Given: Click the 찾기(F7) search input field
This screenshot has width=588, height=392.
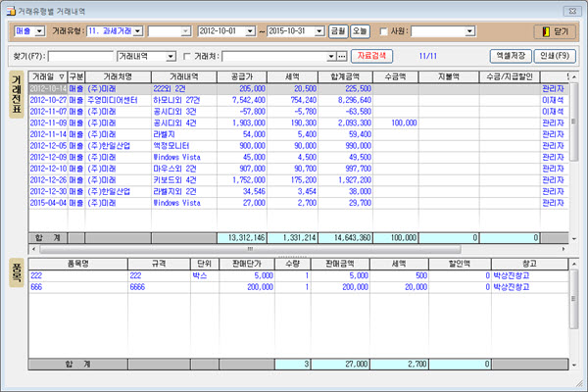Looking at the screenshot, I should (80, 56).
